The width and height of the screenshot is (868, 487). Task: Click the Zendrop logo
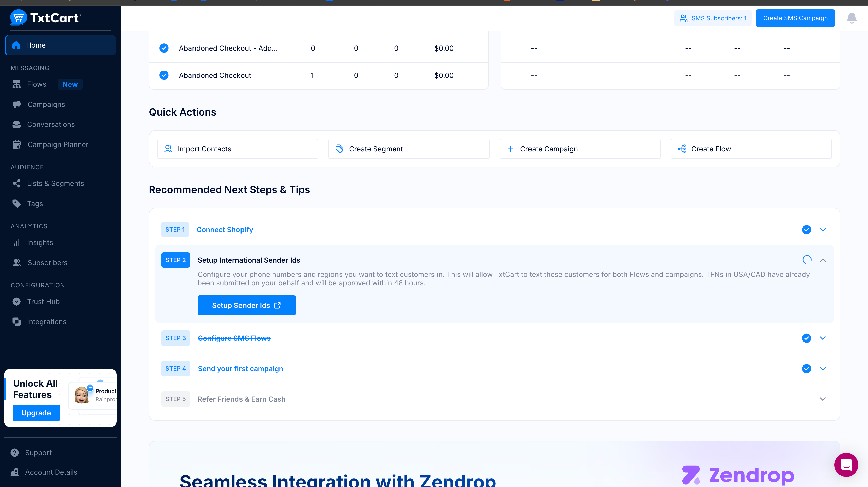[x=738, y=475]
